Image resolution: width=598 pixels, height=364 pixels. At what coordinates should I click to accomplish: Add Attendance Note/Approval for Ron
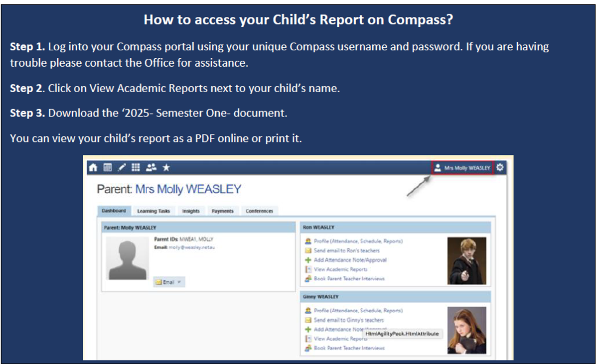click(350, 260)
